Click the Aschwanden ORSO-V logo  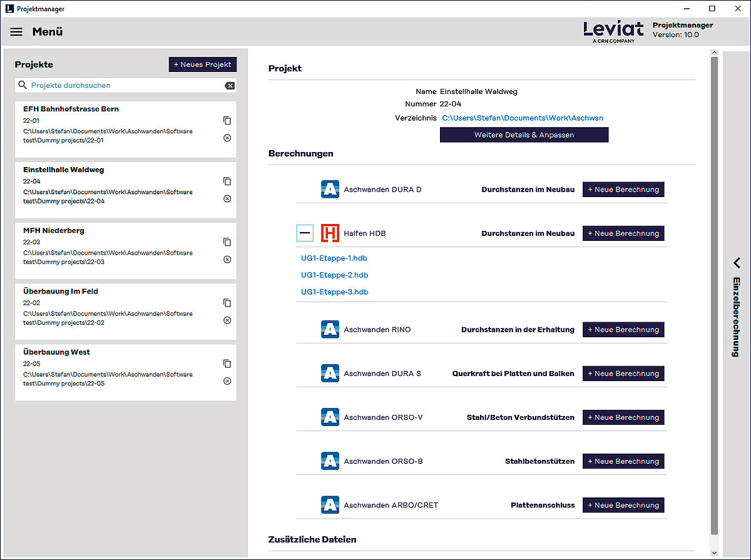tap(330, 417)
